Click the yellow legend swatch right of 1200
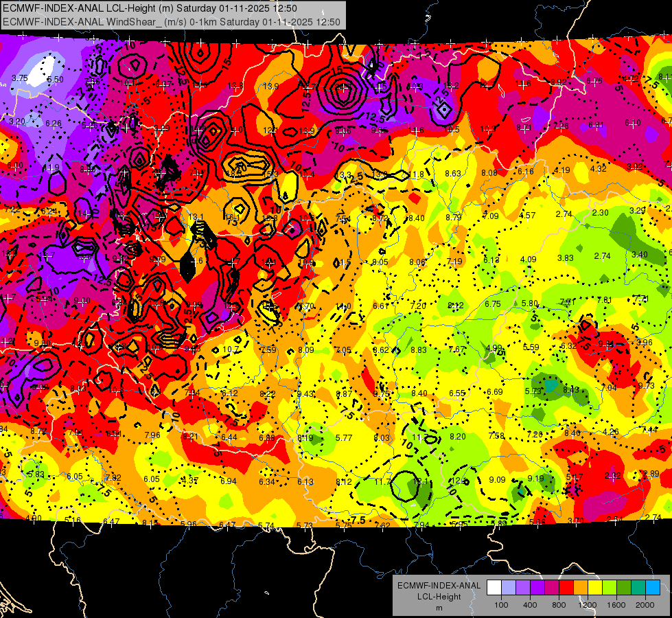 pos(595,588)
